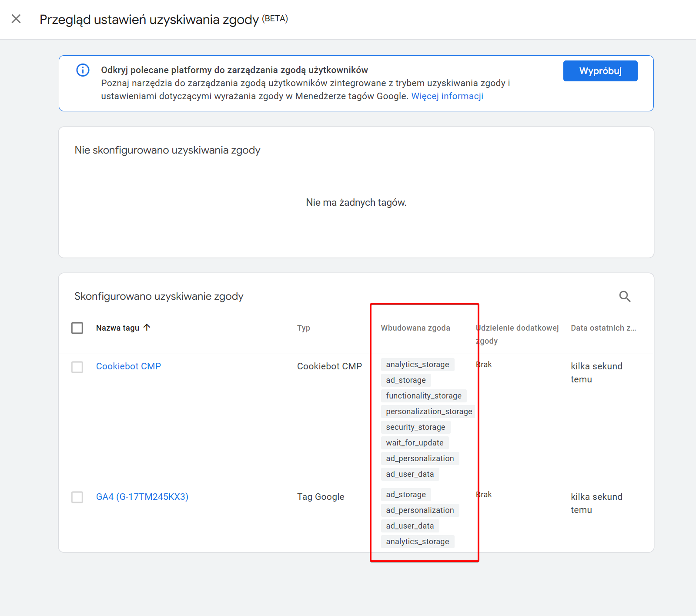Click the Udzielenie dodatkowej zgody column header

point(517,334)
